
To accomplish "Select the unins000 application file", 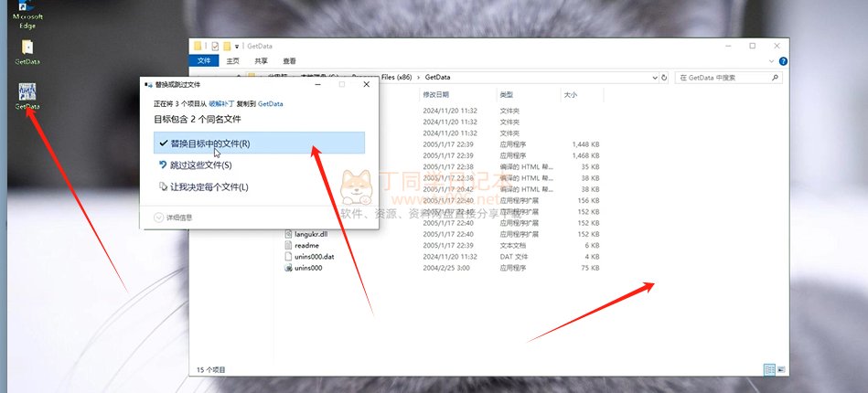I will (x=307, y=268).
